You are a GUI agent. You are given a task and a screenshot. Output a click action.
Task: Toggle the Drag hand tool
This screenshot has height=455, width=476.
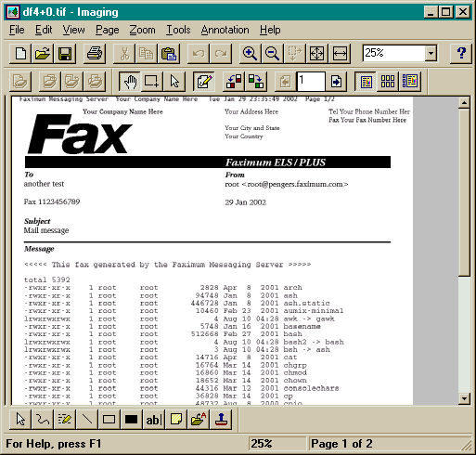(x=130, y=82)
